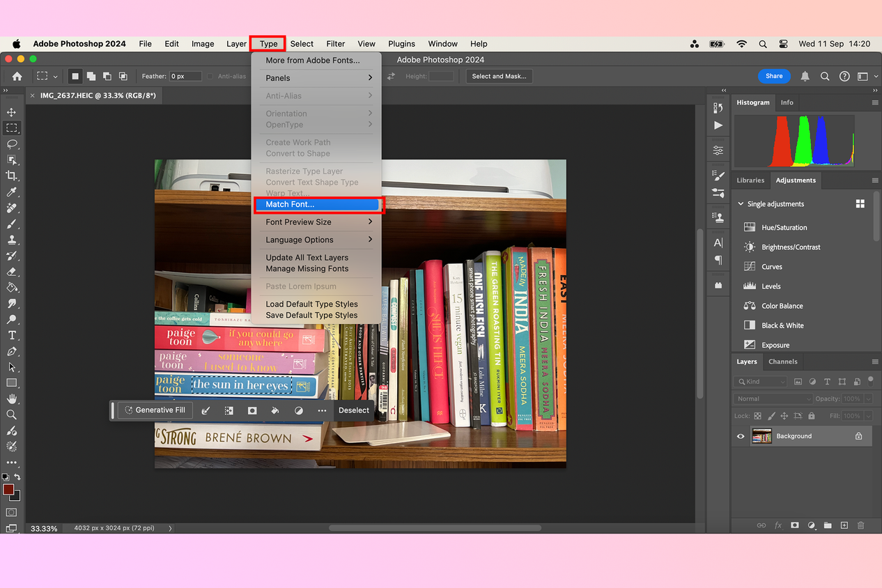Toggle the pixel layer filter in Layers
The image size is (882, 588).
click(x=798, y=382)
